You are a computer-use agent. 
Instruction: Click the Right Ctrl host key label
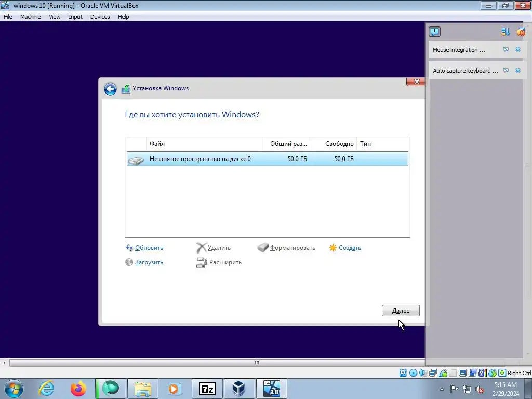coord(519,373)
